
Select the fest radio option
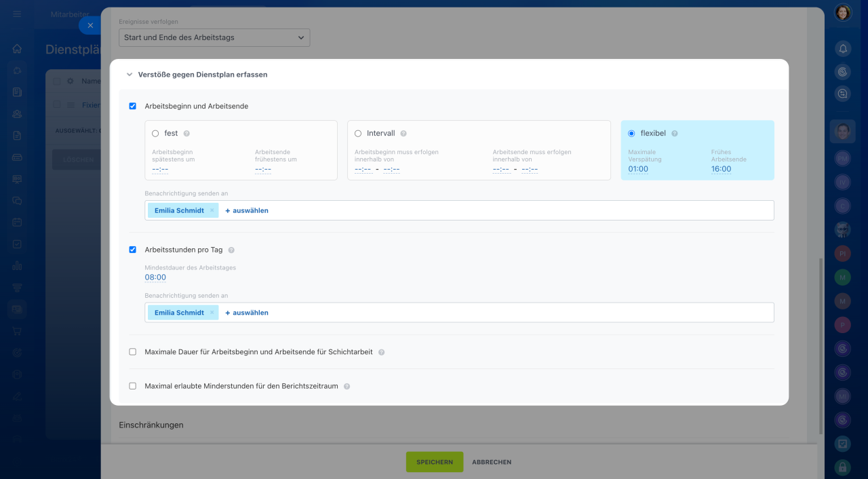point(156,134)
